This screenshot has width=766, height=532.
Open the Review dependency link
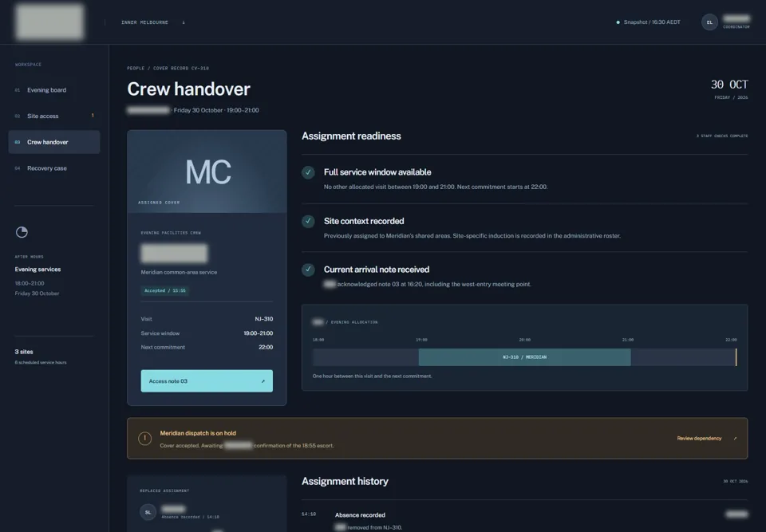click(x=707, y=438)
